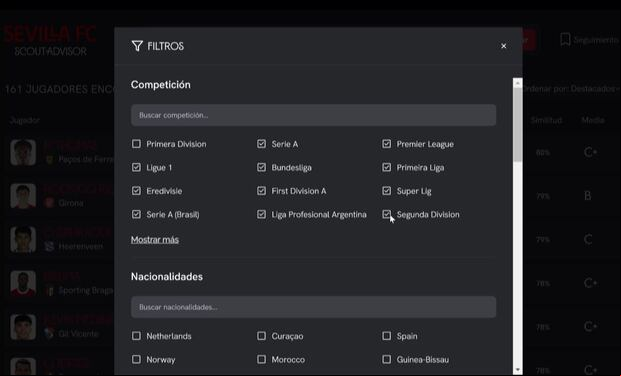
Task: Uncheck the Premier League checkbox
Action: (x=387, y=144)
